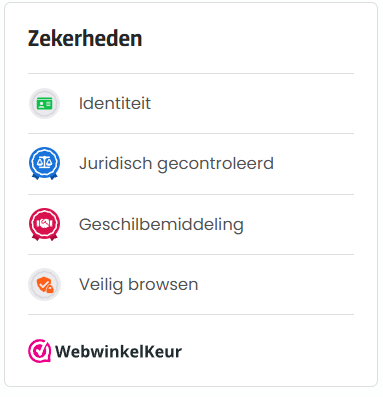
Task: Click the pink WebwinkelKeur checkmark logo icon
Action: click(39, 351)
